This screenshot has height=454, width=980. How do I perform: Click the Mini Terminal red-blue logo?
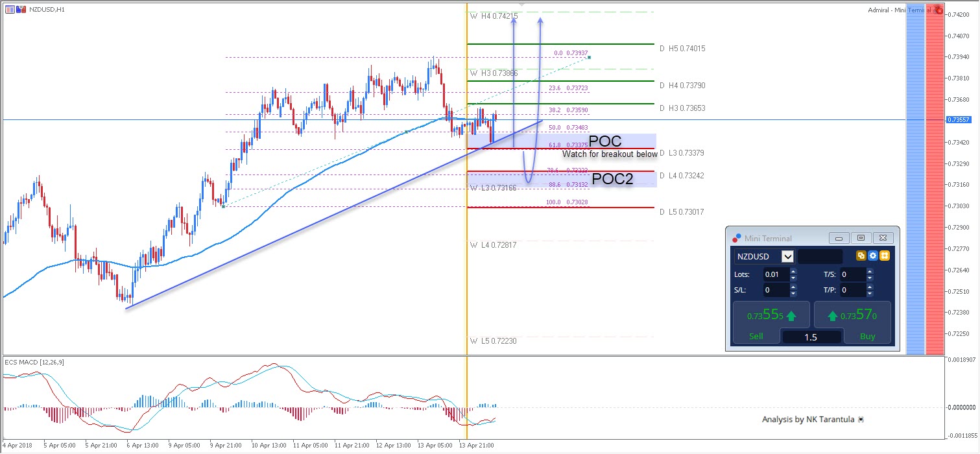(736, 238)
